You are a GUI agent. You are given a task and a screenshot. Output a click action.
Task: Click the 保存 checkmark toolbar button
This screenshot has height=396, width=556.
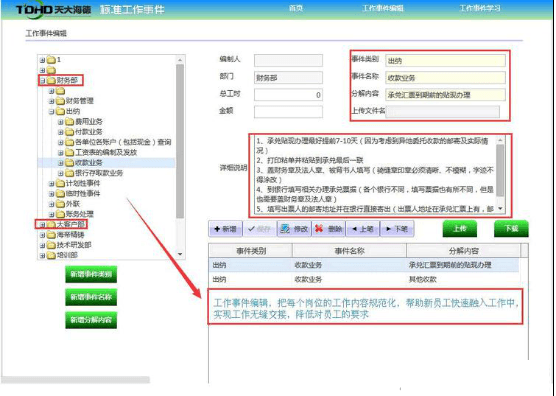[x=260, y=229]
